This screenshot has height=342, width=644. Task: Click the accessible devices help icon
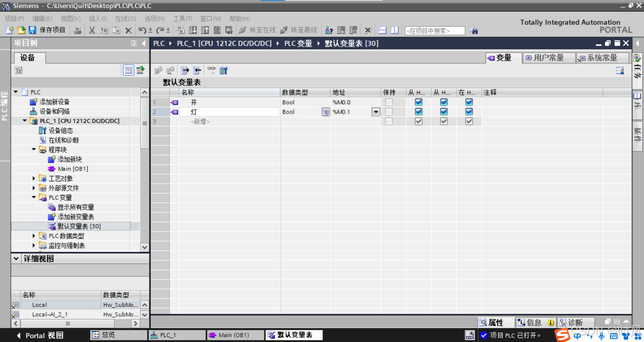point(329,30)
